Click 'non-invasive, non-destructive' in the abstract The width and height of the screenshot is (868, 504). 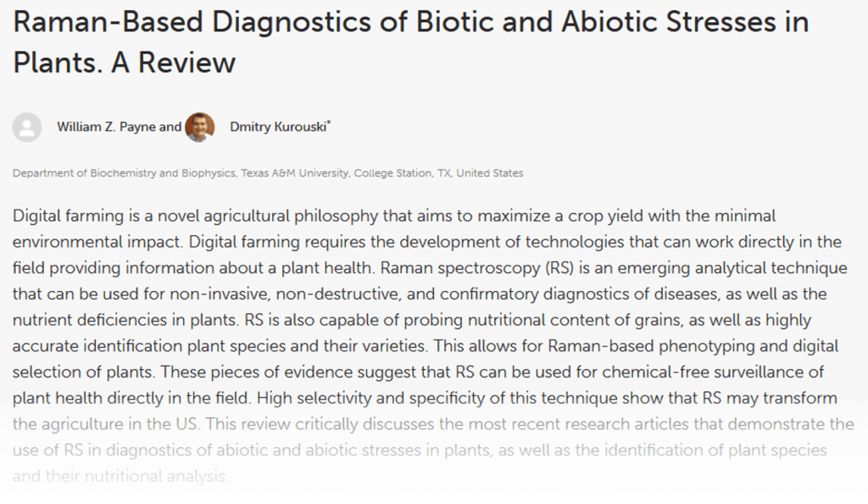pos(285,294)
